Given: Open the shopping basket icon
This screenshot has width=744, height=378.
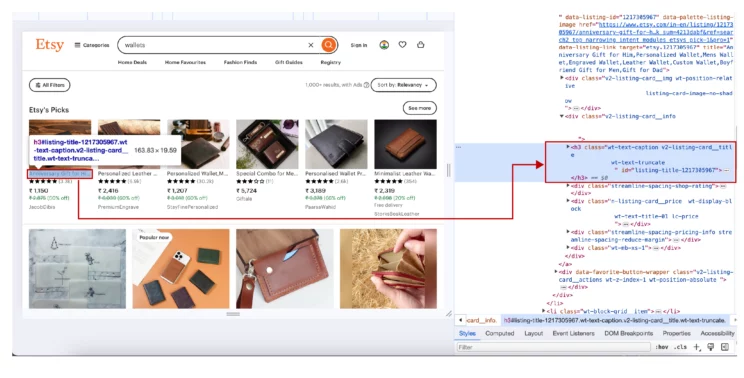Looking at the screenshot, I should coord(420,45).
